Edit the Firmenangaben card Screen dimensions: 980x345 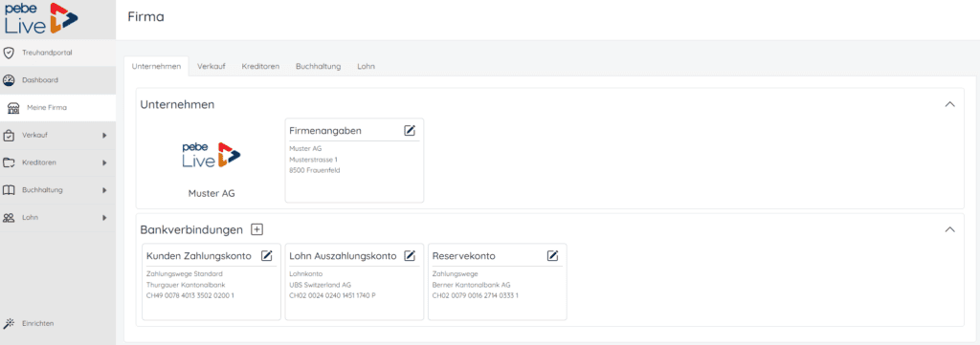pos(410,130)
